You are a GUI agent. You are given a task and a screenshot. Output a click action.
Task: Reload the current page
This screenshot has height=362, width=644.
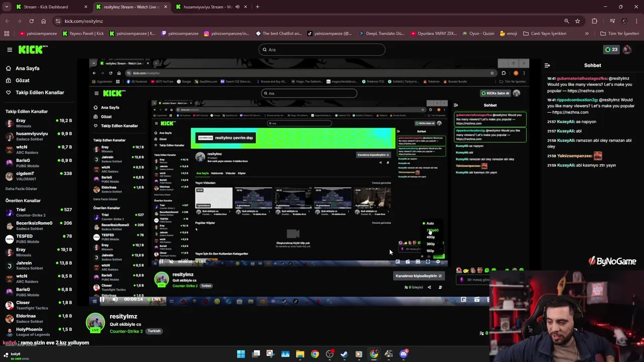[x=31, y=21]
